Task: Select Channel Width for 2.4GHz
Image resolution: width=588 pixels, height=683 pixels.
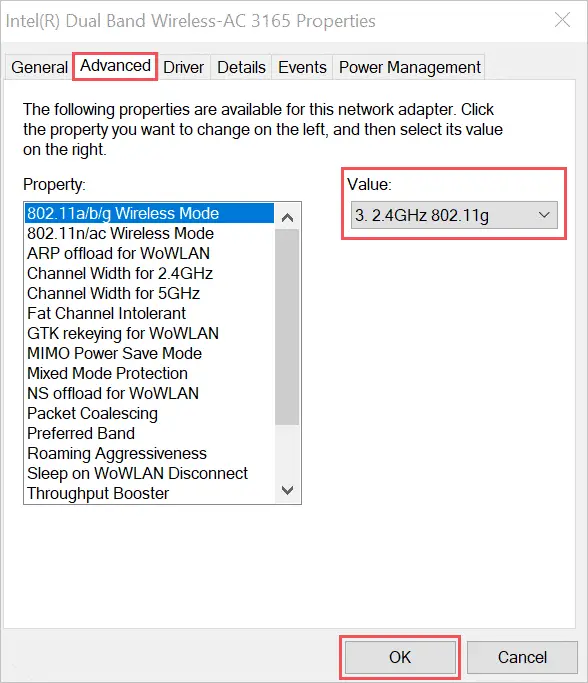Action: pos(149,274)
